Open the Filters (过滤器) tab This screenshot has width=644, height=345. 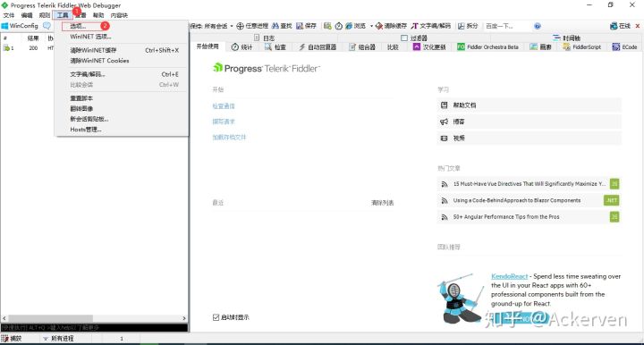pyautogui.click(x=414, y=38)
